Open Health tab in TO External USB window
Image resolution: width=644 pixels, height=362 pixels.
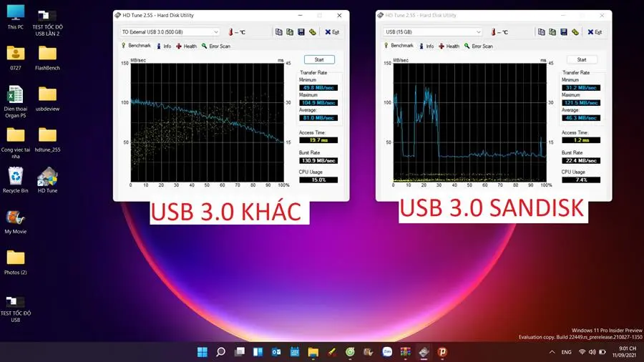click(x=187, y=47)
